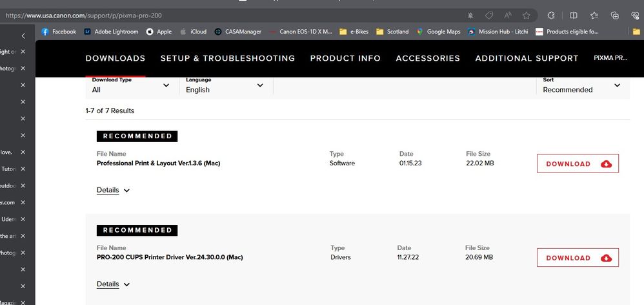Open the ADDITIONAL SUPPORT tab

527,58
